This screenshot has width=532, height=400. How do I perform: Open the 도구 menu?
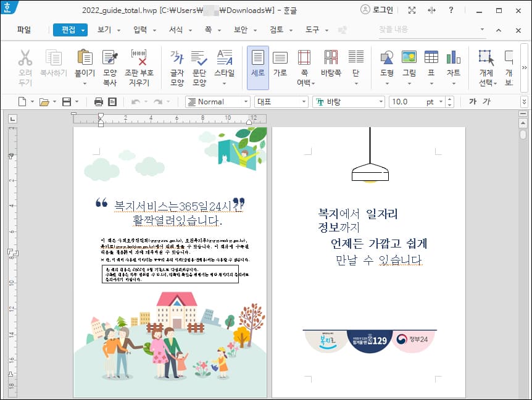(x=312, y=29)
